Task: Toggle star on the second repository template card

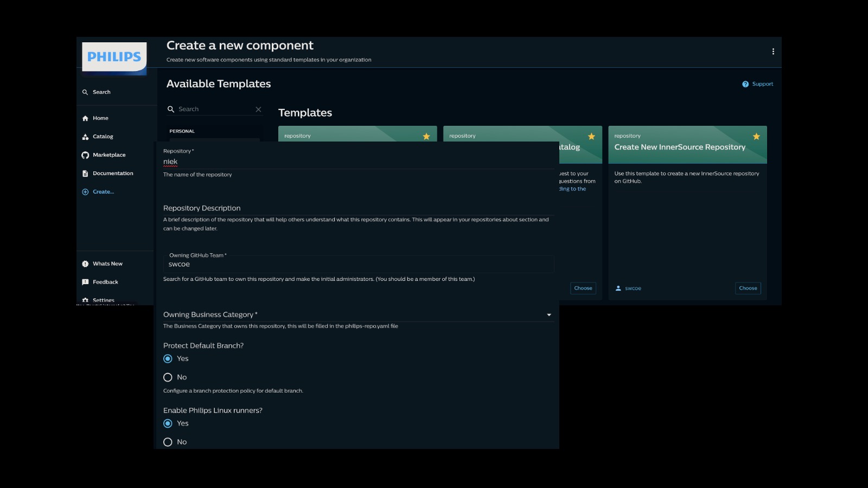Action: point(591,137)
